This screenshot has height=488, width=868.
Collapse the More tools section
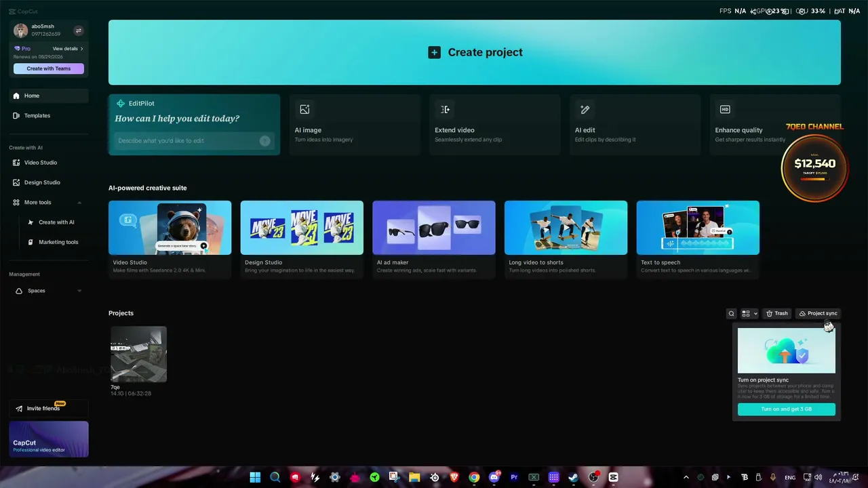point(79,203)
